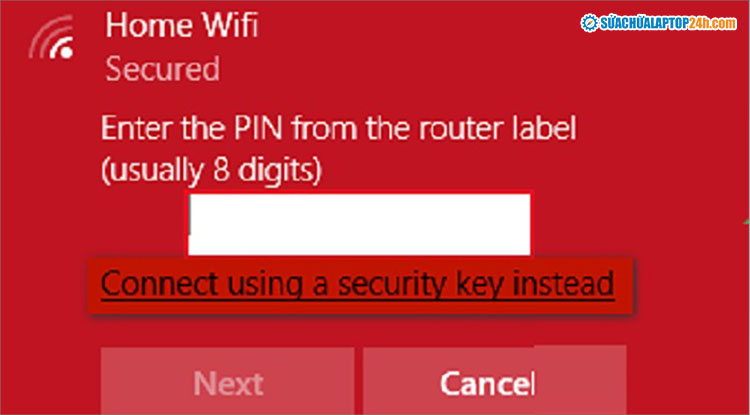Click the Secured status text

click(162, 69)
